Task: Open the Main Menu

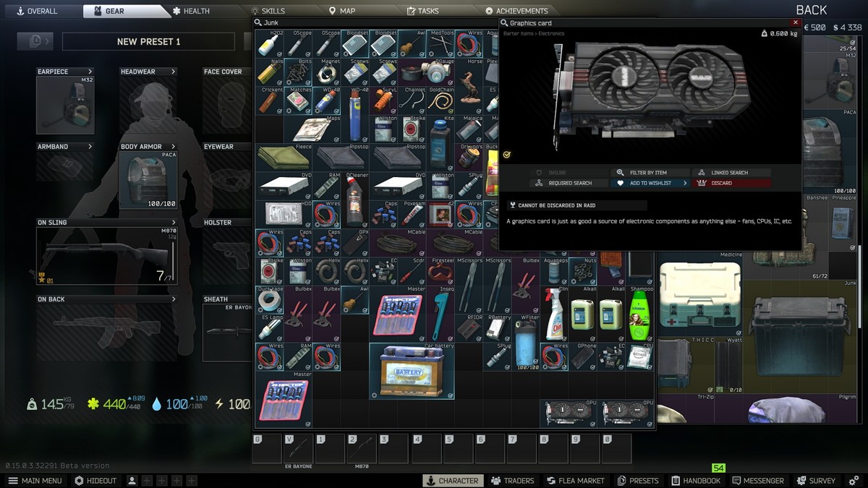Action: coord(33,480)
